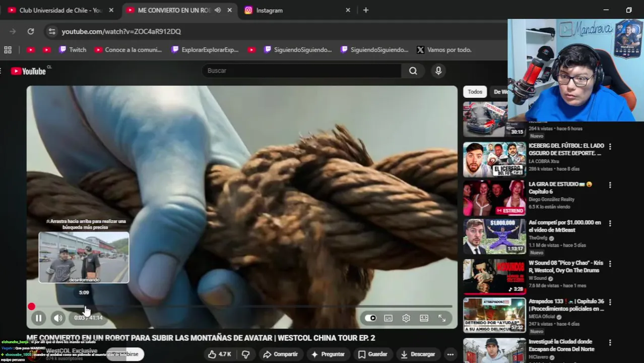Open the video title text below player
This screenshot has width=644, height=363.
point(201,338)
